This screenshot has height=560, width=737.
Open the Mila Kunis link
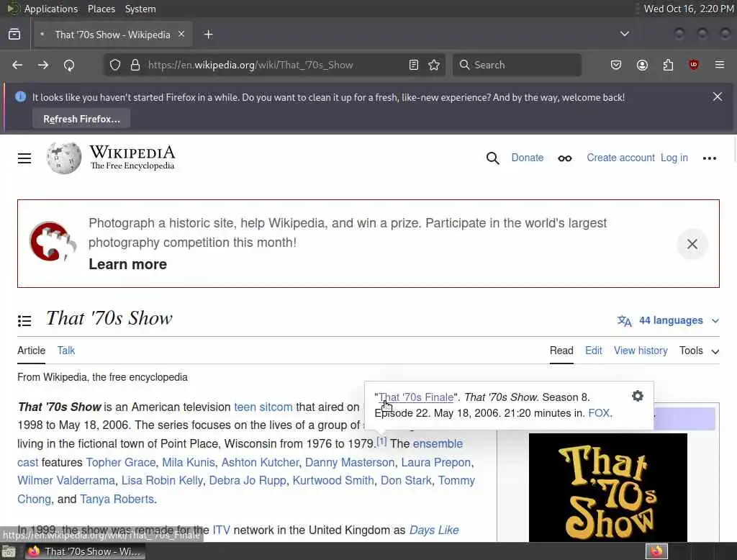189,462
